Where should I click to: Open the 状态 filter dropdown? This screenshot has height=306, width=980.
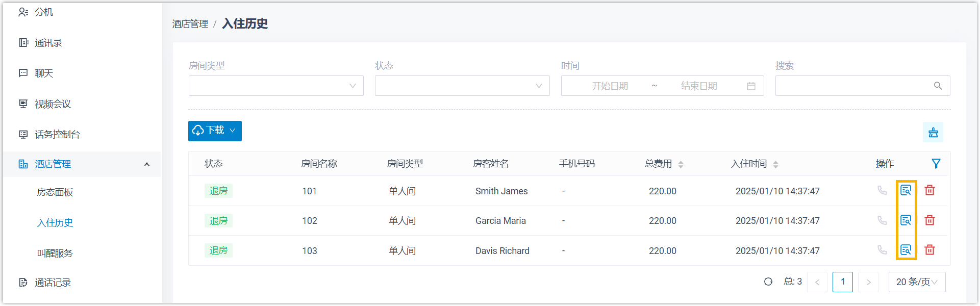[x=462, y=86]
